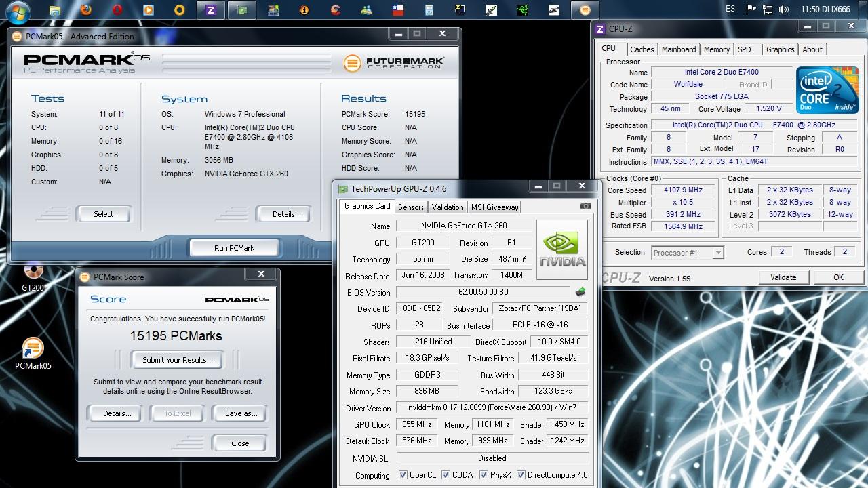This screenshot has height=488, width=868.
Task: Open the calculator taskbar icon
Action: [429, 10]
